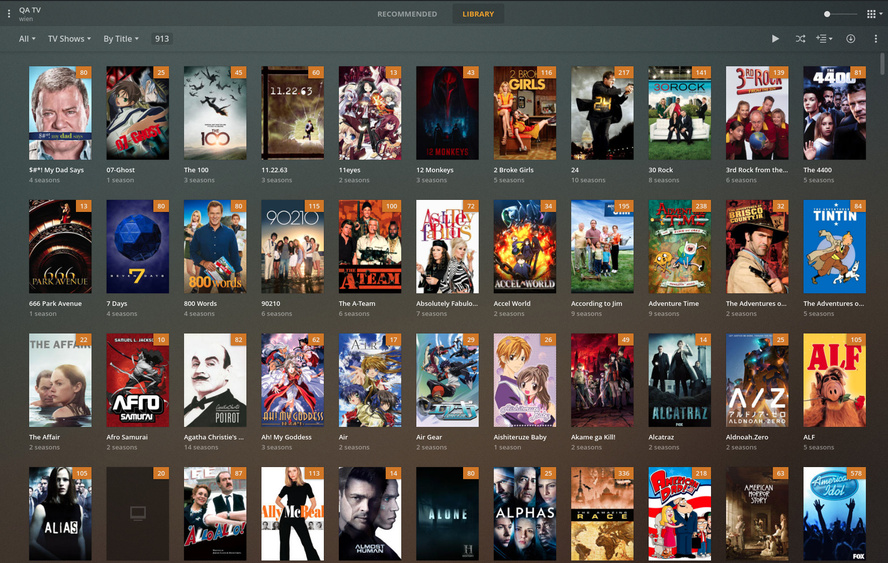
Task: Click the Air Gear title
Action: click(x=429, y=437)
